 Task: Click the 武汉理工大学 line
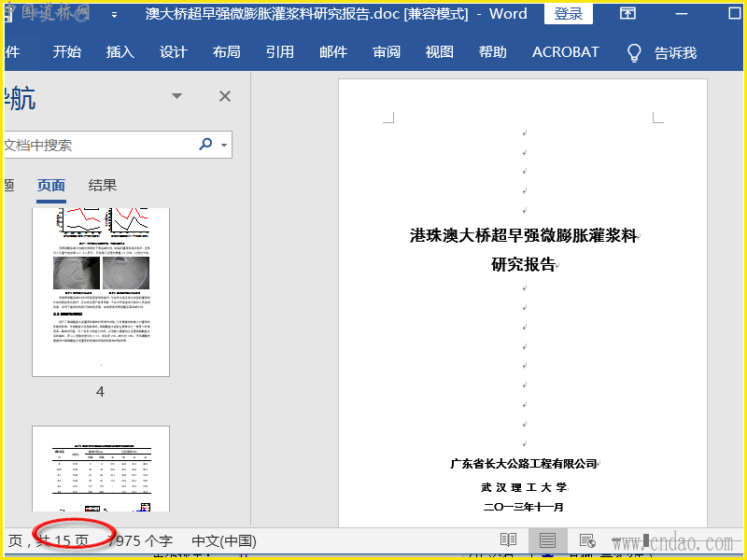pos(524,487)
